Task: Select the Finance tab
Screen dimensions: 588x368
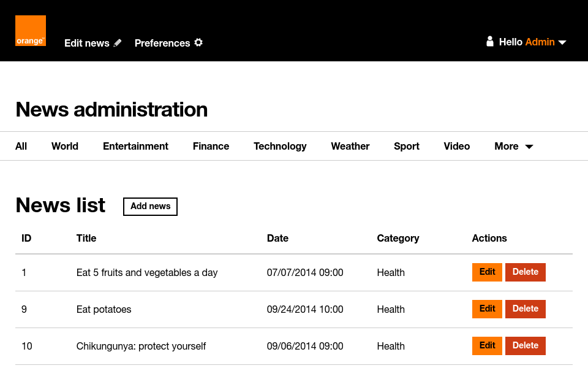Action: (x=211, y=146)
